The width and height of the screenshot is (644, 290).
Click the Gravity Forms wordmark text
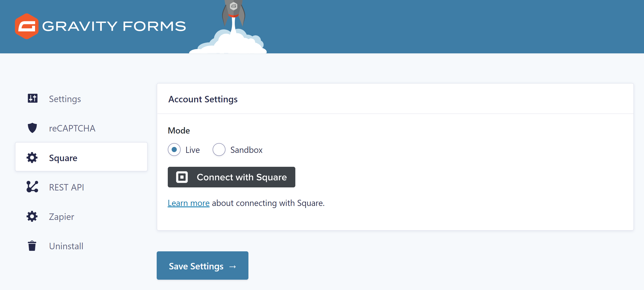coord(114,26)
